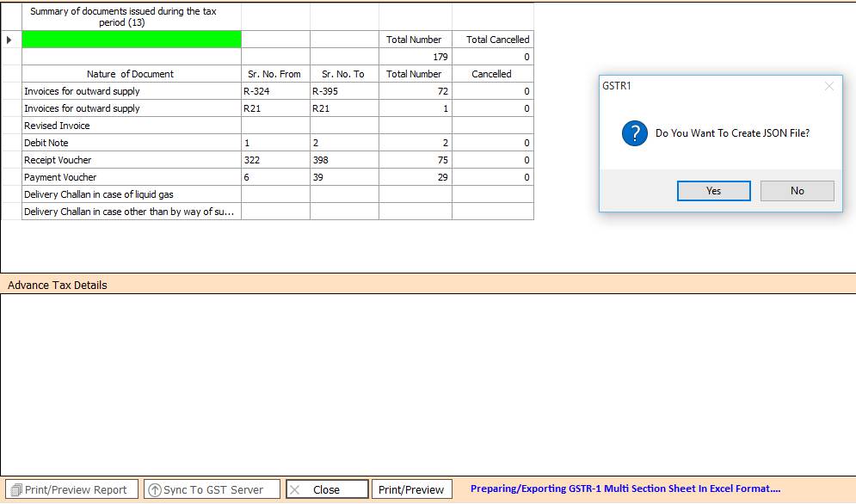Click the Print/Preview button

point(411,489)
